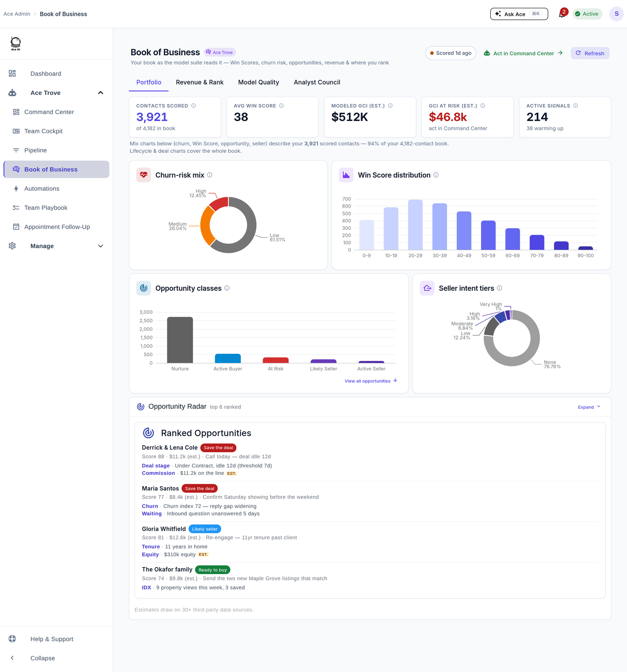Open the Model Quality tab
Screen dimensions: 627x672
point(259,82)
